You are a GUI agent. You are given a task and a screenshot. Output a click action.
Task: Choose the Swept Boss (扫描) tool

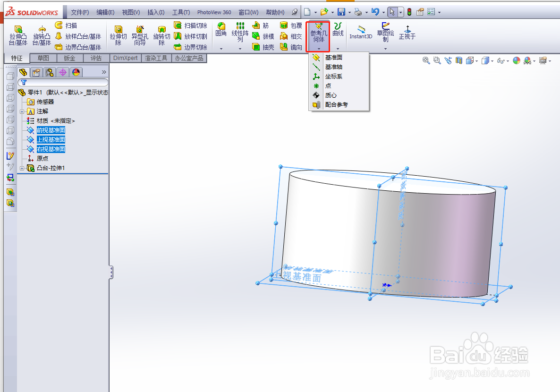(x=66, y=26)
